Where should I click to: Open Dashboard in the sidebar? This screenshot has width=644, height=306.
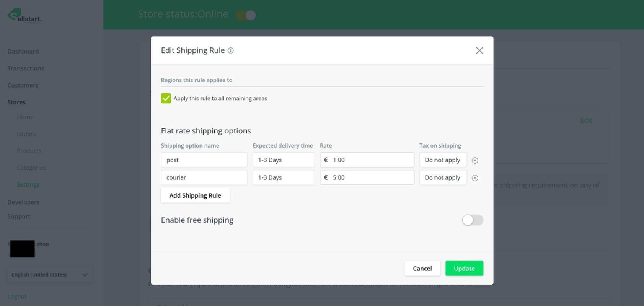tap(23, 51)
